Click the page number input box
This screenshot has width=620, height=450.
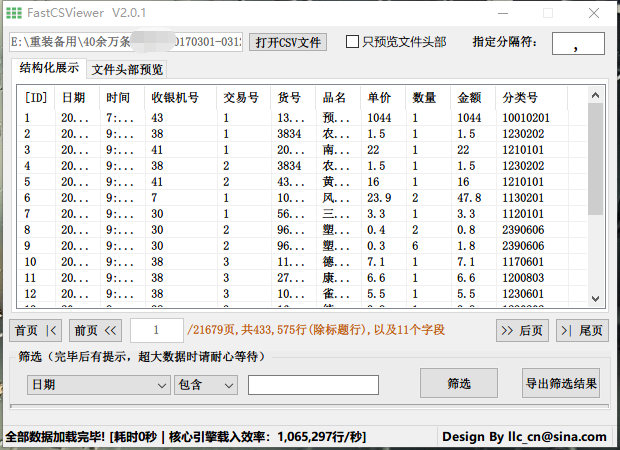[156, 330]
